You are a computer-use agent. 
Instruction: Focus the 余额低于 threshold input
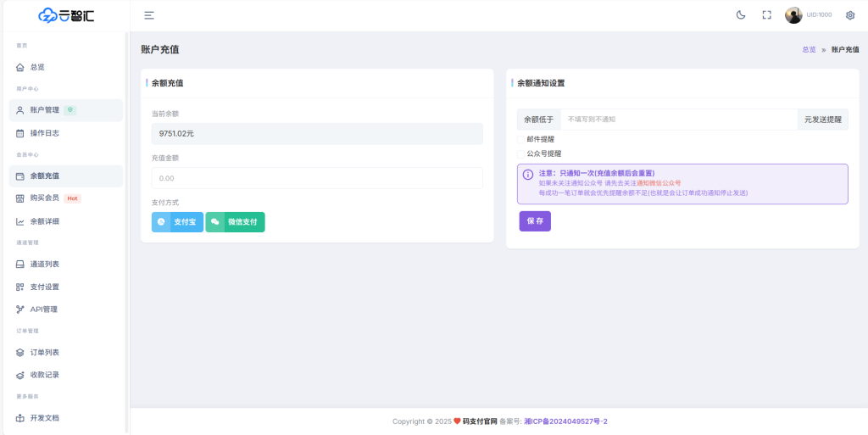click(x=679, y=120)
